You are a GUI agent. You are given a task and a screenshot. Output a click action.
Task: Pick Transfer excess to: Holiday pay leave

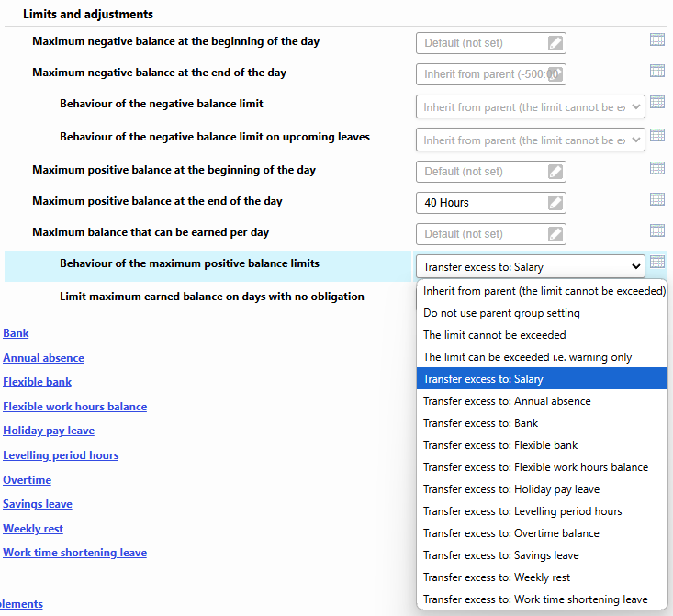coord(542,489)
